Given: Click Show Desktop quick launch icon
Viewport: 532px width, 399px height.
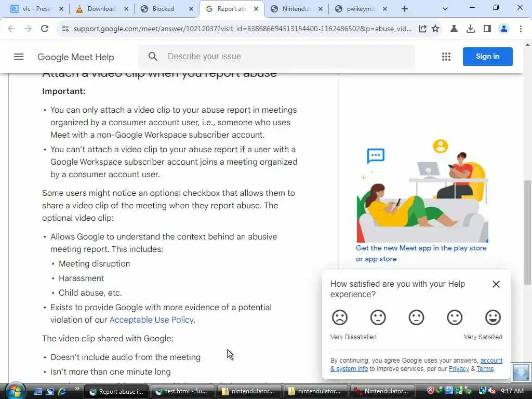Looking at the screenshot, I should tap(37, 391).
